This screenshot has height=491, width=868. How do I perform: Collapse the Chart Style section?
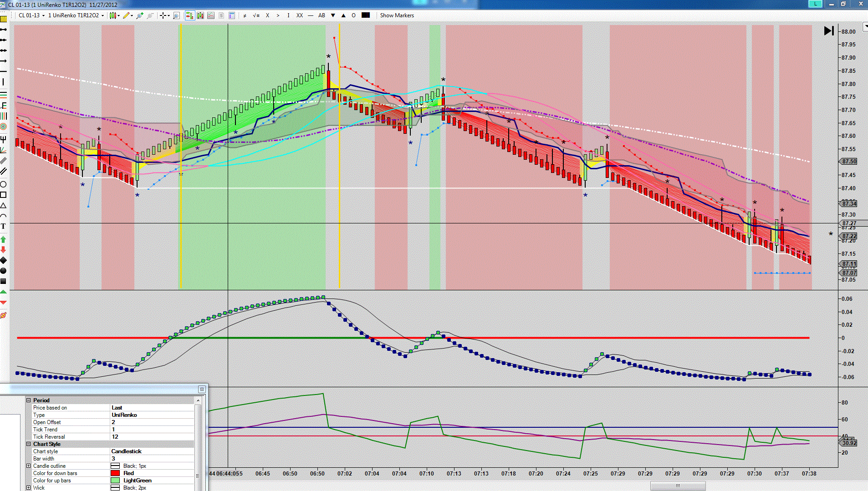click(x=28, y=444)
